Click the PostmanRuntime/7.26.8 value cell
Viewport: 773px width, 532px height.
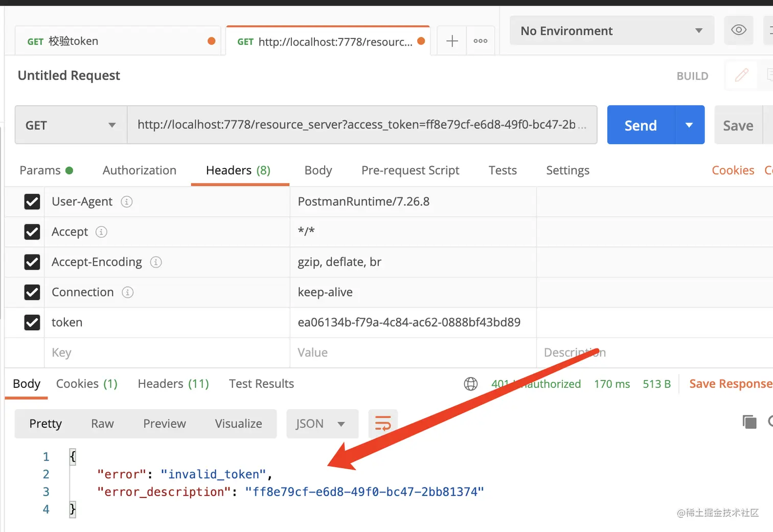click(x=413, y=202)
